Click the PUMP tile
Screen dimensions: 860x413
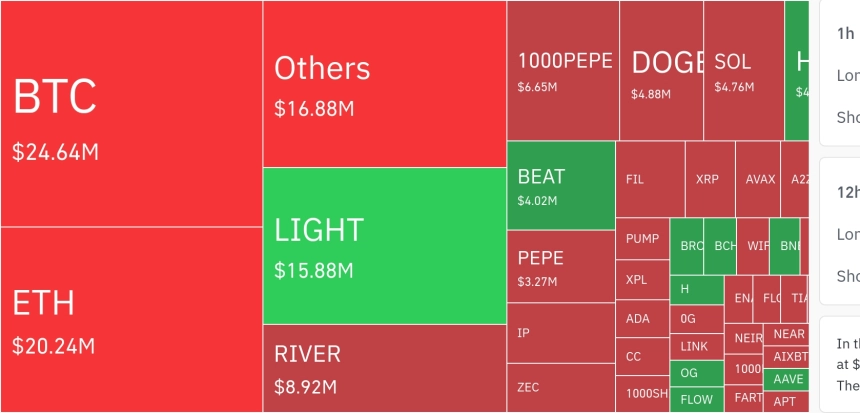(642, 239)
